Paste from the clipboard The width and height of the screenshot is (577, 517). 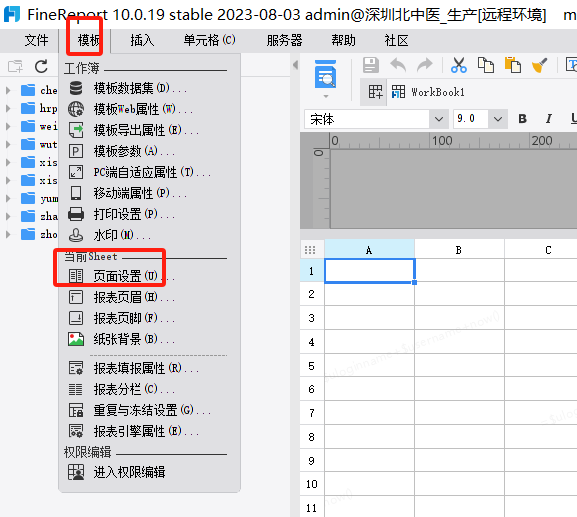pos(513,65)
